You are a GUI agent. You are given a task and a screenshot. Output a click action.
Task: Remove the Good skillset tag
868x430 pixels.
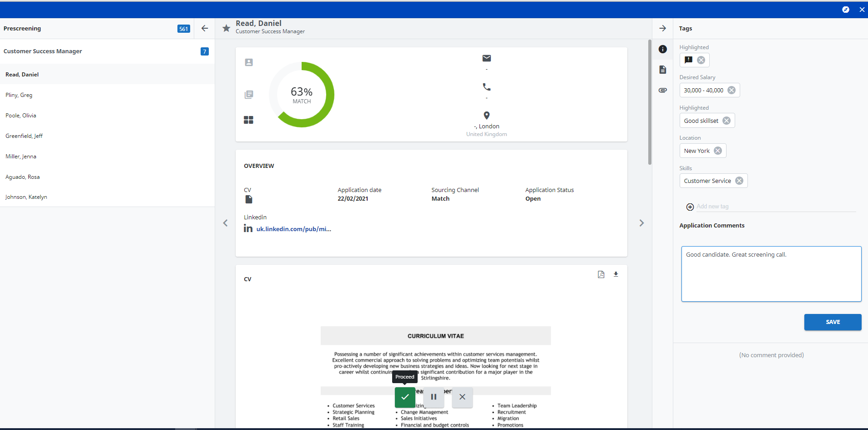coord(727,121)
